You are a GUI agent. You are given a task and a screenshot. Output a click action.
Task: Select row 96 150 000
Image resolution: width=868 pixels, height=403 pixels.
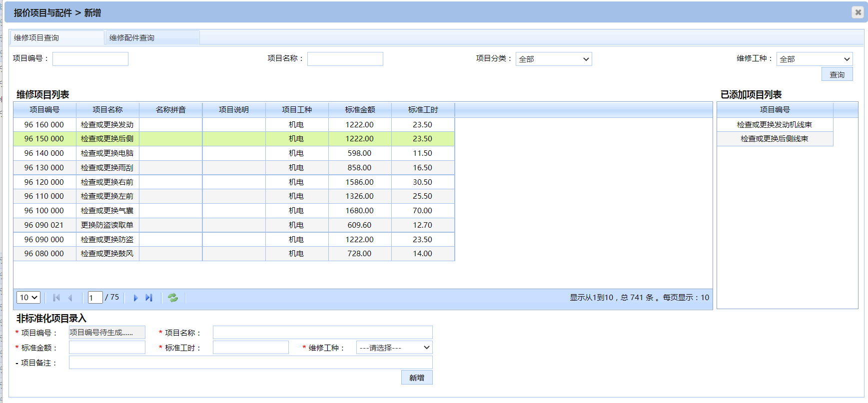coord(234,139)
